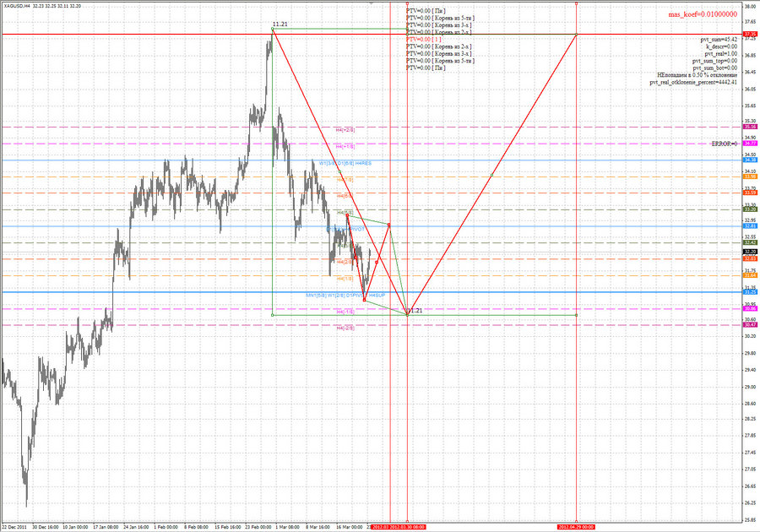Screen dimensions: 760x532
Task: Click pvt_real_otklonenie_percent=4442.41 value
Action: pos(693,83)
